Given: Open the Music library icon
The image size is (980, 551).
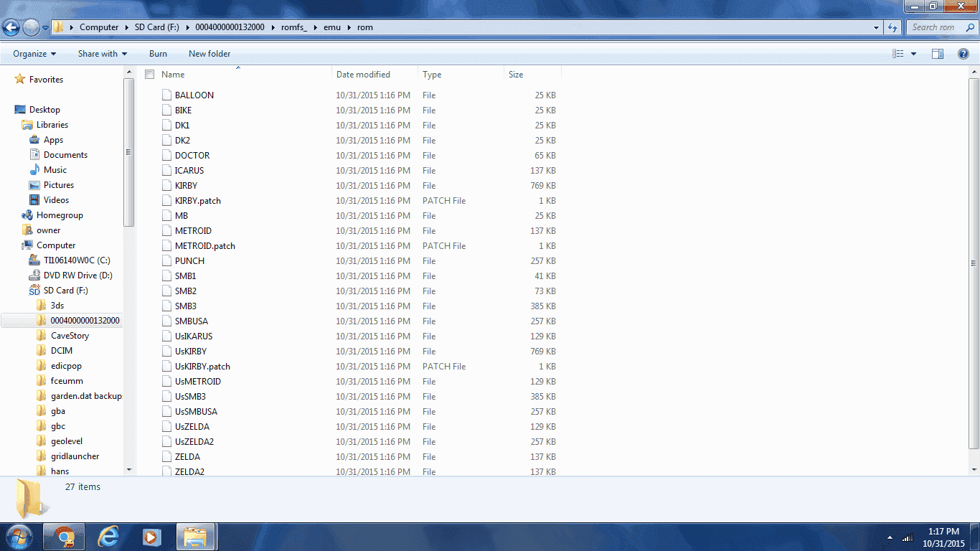Looking at the screenshot, I should click(34, 170).
